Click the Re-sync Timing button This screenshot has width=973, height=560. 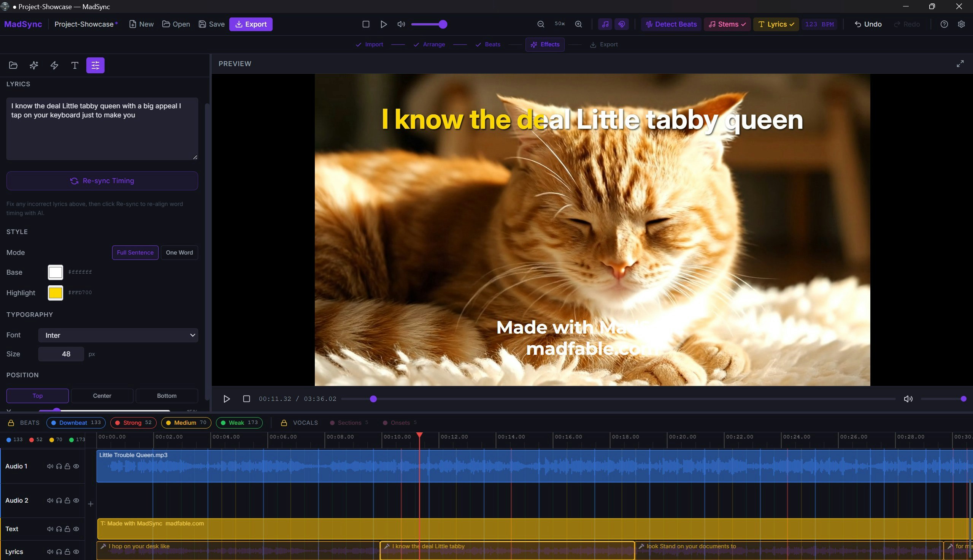coord(102,181)
